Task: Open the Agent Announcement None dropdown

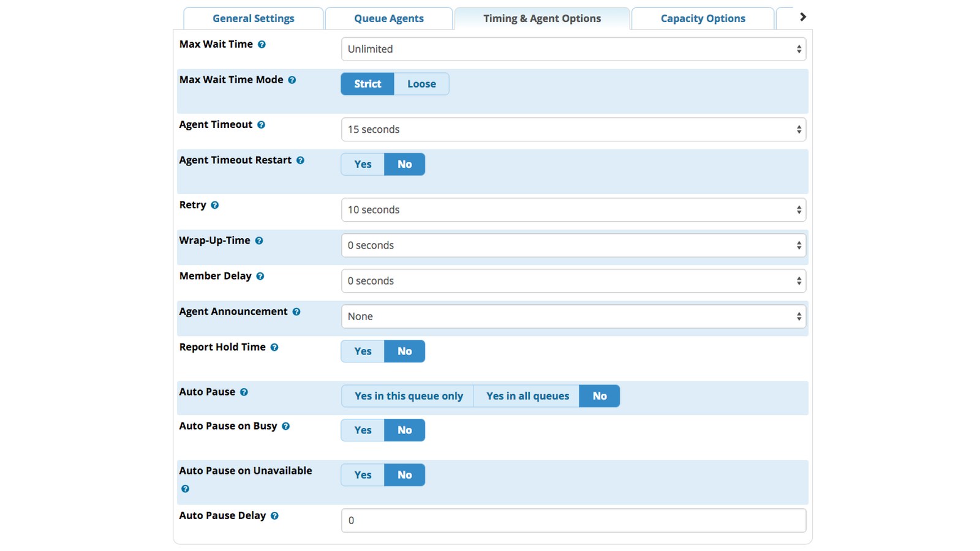Action: [x=573, y=317]
